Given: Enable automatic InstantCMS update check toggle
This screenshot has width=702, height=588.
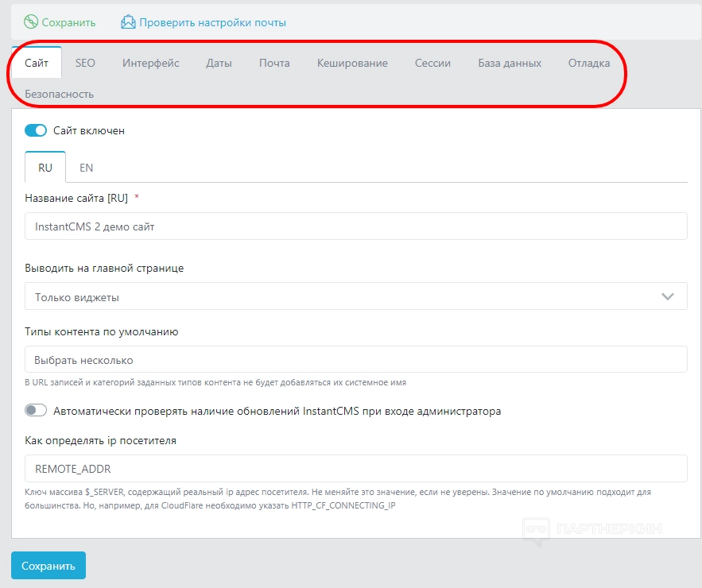Looking at the screenshot, I should point(36,410).
